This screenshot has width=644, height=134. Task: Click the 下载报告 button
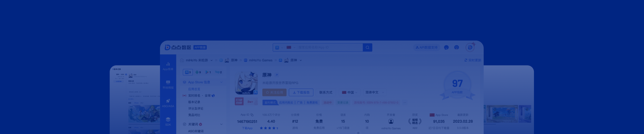301,92
